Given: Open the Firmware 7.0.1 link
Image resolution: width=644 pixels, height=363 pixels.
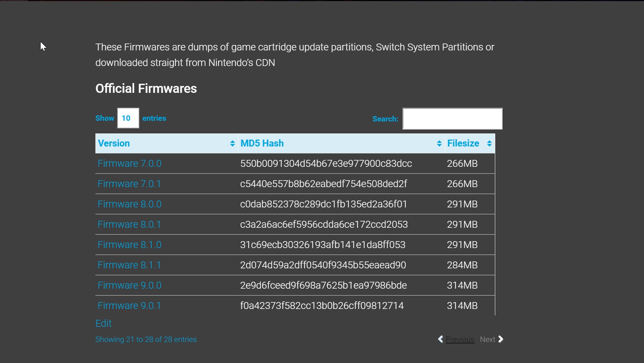Looking at the screenshot, I should [130, 184].
